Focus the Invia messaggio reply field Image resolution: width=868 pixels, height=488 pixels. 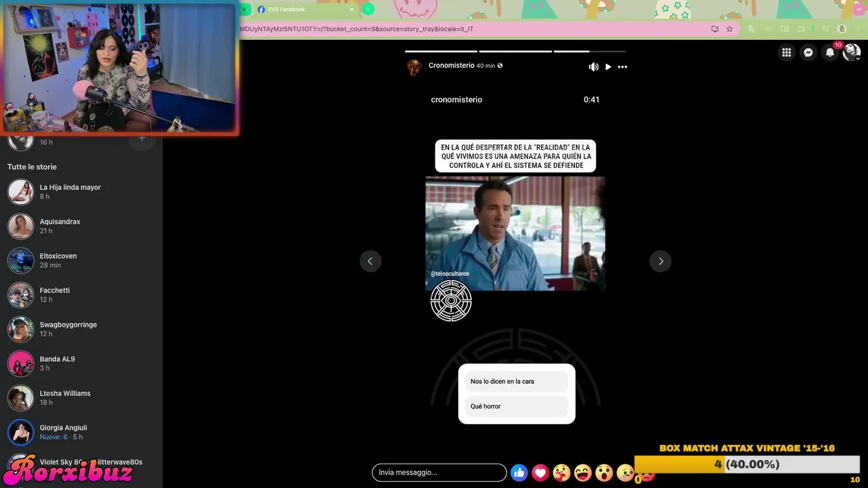tap(439, 472)
